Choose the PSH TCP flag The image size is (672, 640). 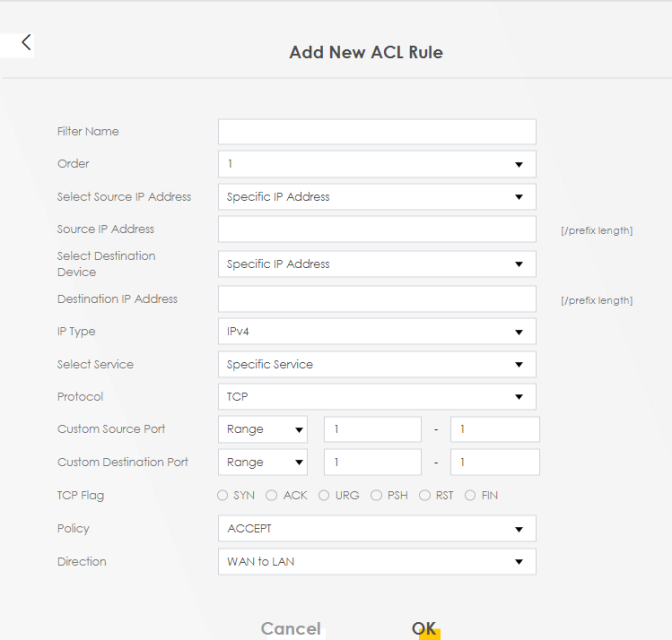point(376,495)
